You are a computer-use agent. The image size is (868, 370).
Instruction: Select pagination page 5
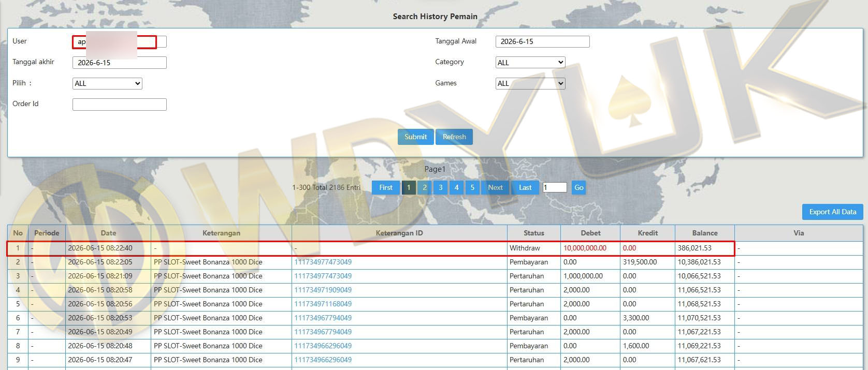point(472,187)
